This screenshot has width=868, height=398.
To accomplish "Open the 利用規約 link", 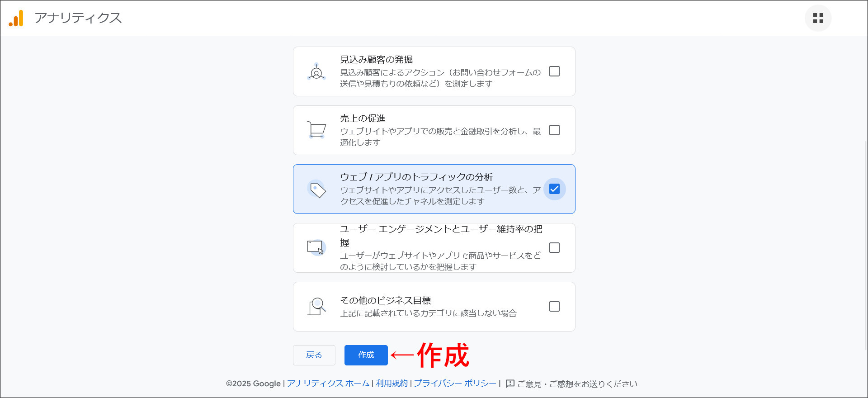I will pyautogui.click(x=392, y=384).
